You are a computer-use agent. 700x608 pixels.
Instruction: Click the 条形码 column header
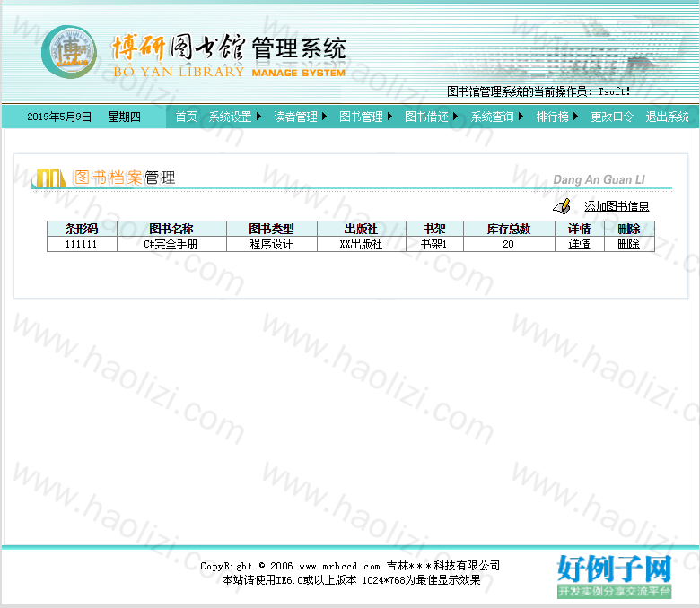point(82,229)
